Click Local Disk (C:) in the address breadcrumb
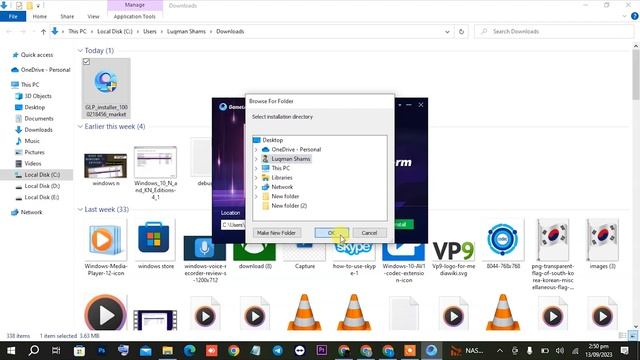The image size is (640, 360). point(115,31)
